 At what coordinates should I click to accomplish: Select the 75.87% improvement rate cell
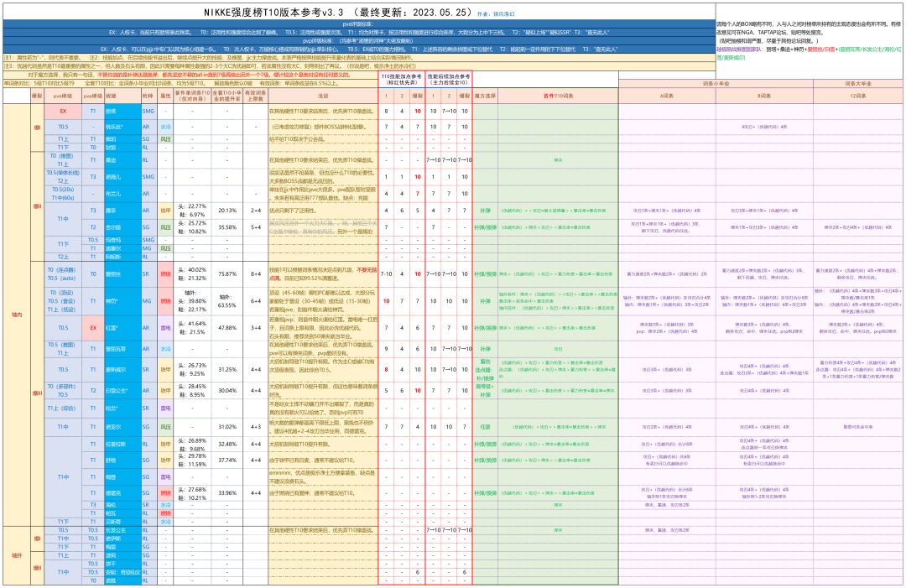(227, 273)
